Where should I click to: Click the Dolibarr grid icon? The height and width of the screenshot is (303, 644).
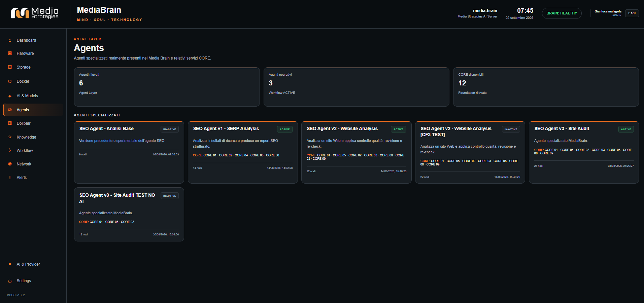pyautogui.click(x=10, y=123)
